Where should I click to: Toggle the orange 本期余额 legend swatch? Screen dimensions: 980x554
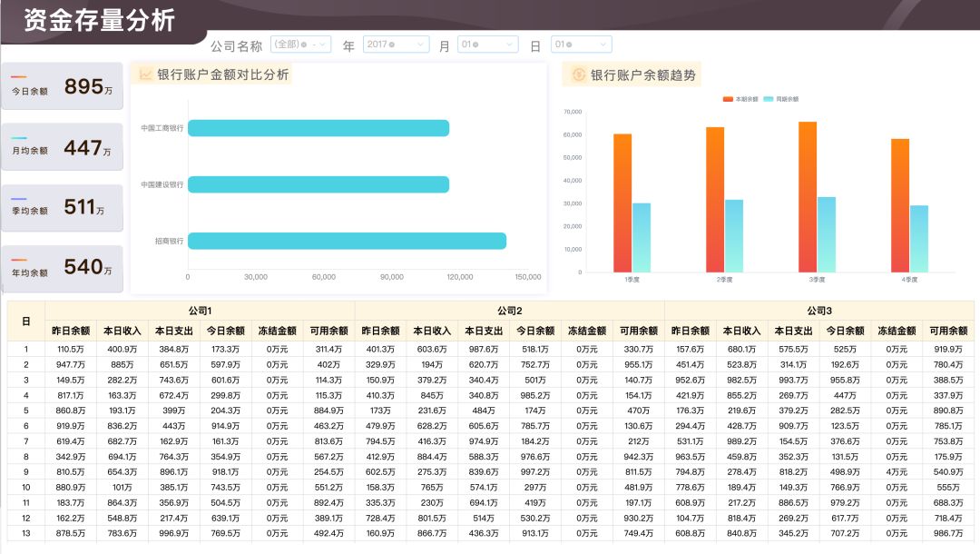point(728,99)
